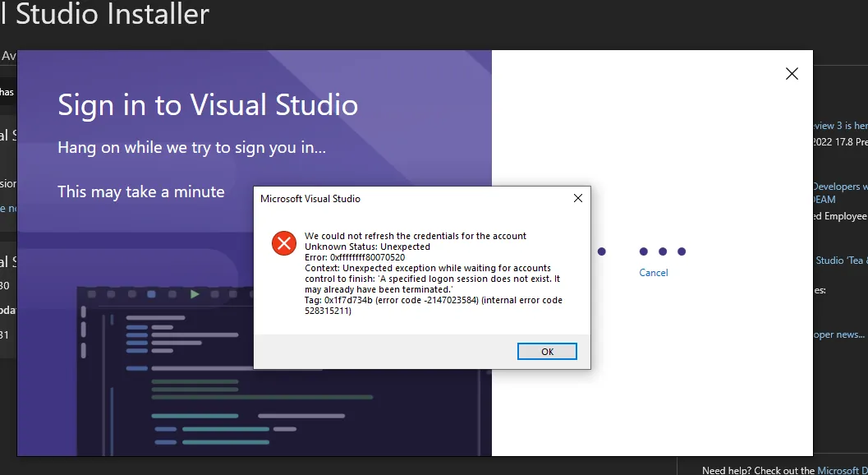Click 'This may take a minute' text
The height and width of the screenshot is (475, 868).
coord(141,191)
